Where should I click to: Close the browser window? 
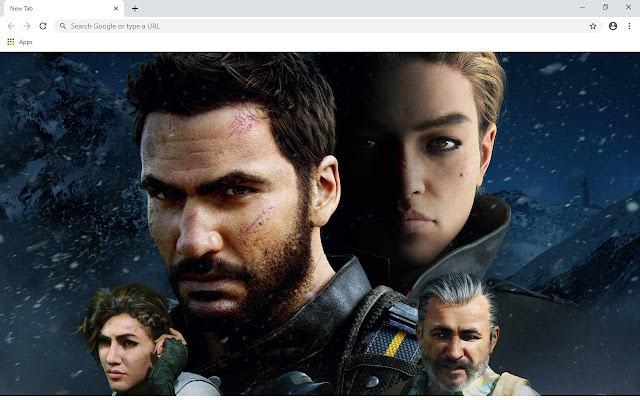tap(628, 7)
